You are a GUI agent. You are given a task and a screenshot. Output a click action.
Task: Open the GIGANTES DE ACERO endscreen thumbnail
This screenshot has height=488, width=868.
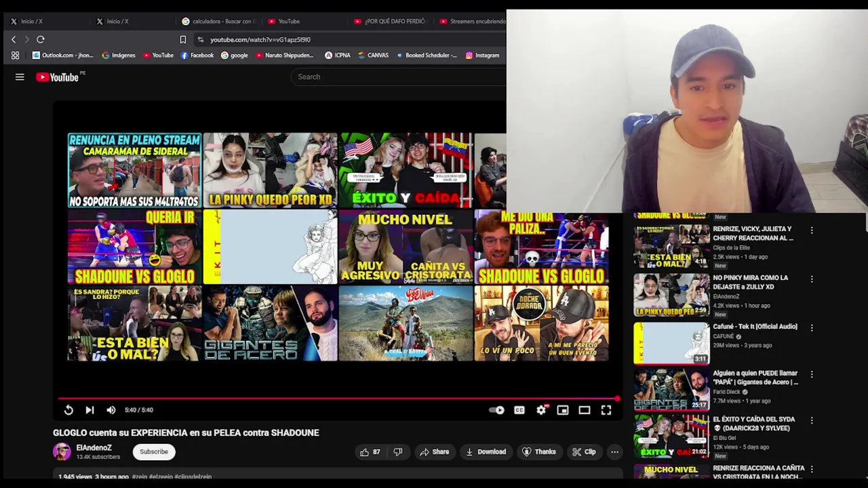[270, 323]
